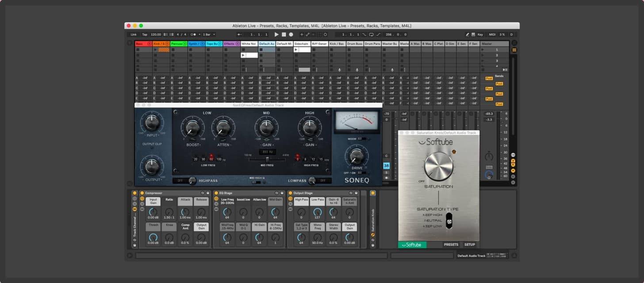Click the Tap tempo button
The height and width of the screenshot is (283, 644).
tap(145, 34)
